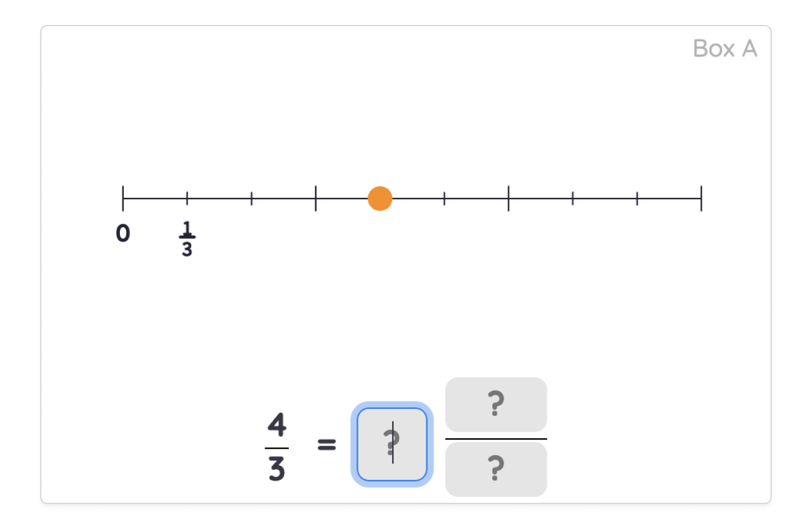Select the numerator question-mark box
The image size is (812, 530).
coord(496,404)
